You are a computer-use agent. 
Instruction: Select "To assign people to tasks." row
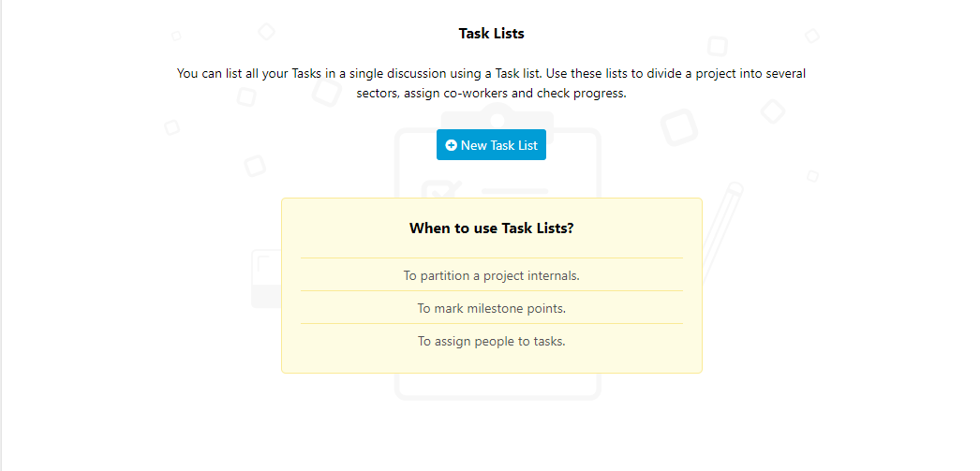(x=491, y=341)
